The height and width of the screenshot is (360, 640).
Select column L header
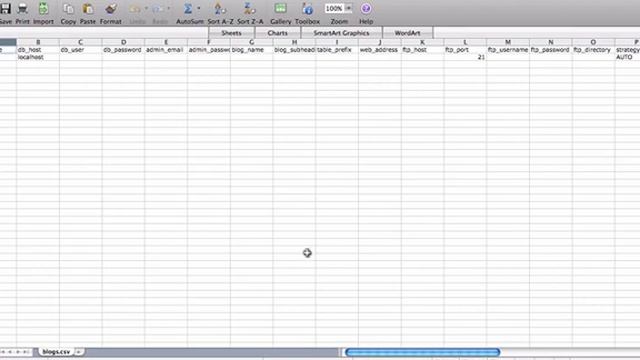pos(465,42)
